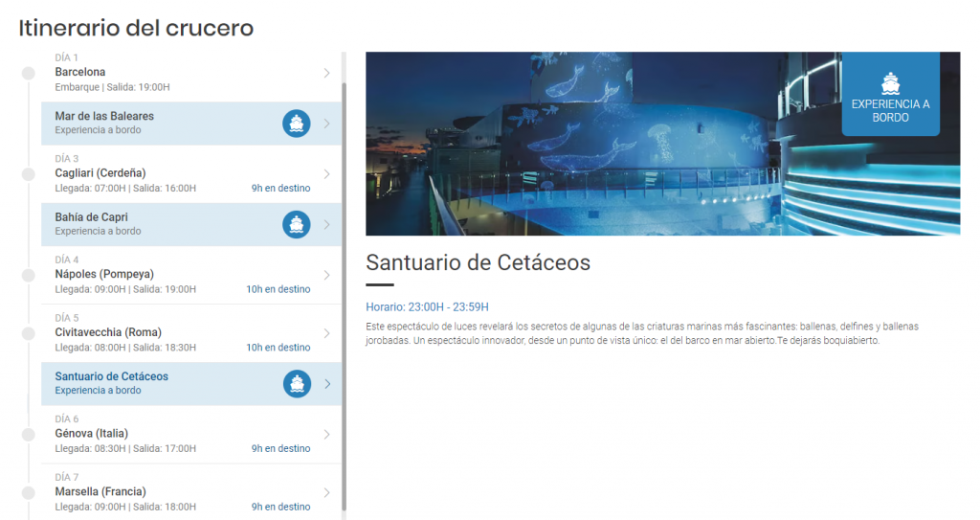Viewport: 980px width, 520px height.
Task: Click the itinerary list vertical scrollbar
Action: (x=344, y=287)
